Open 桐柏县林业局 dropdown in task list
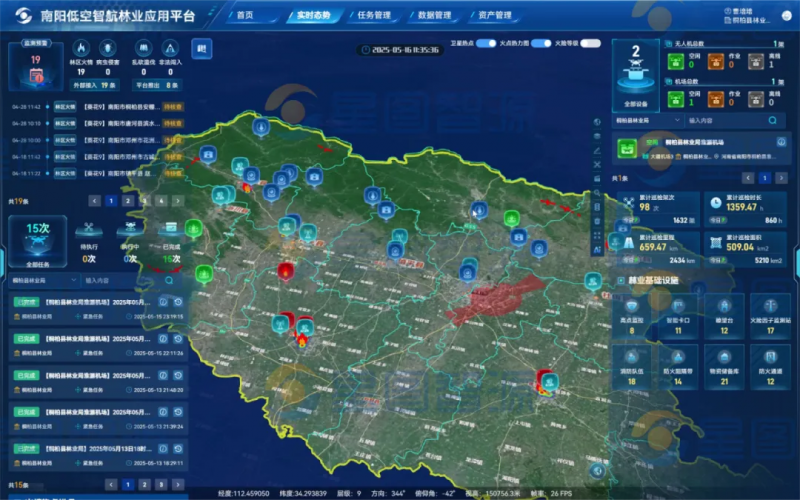The width and height of the screenshot is (800, 500). (x=44, y=281)
